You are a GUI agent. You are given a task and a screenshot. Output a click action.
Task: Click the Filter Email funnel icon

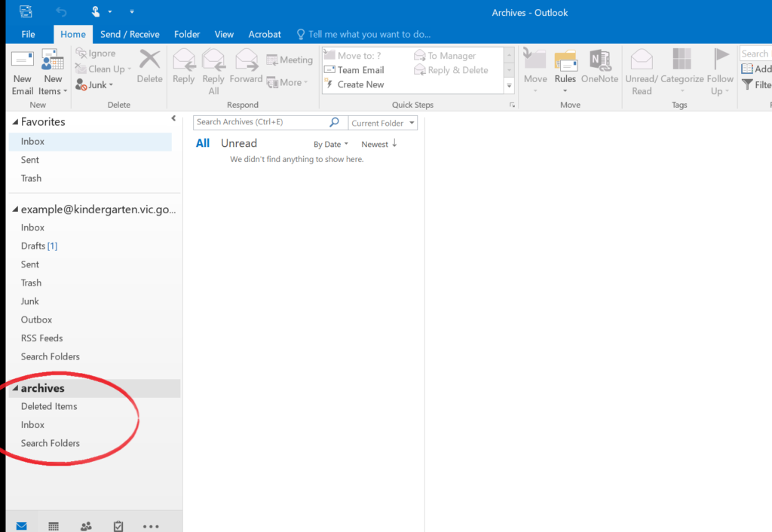point(747,84)
